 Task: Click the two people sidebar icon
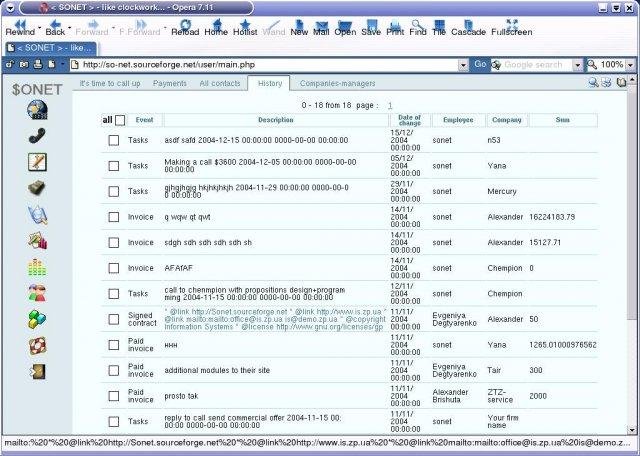tap(37, 293)
